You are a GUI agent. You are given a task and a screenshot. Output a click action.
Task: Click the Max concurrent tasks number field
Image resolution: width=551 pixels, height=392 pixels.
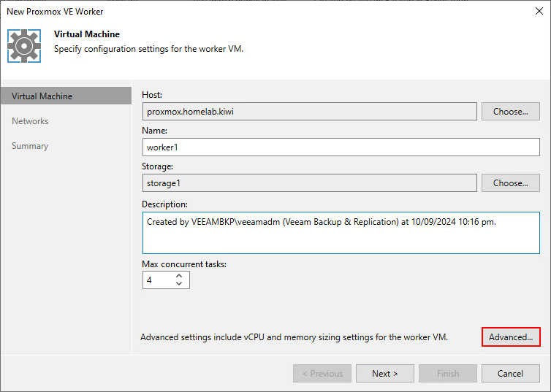pyautogui.click(x=157, y=280)
